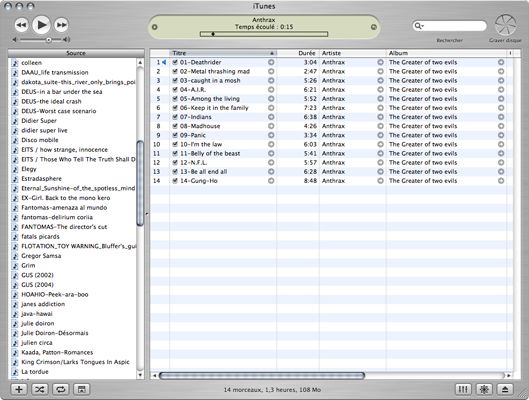529x400 pixels.
Task: Click the now-playing speaker icon in row 1
Action: coord(164,62)
